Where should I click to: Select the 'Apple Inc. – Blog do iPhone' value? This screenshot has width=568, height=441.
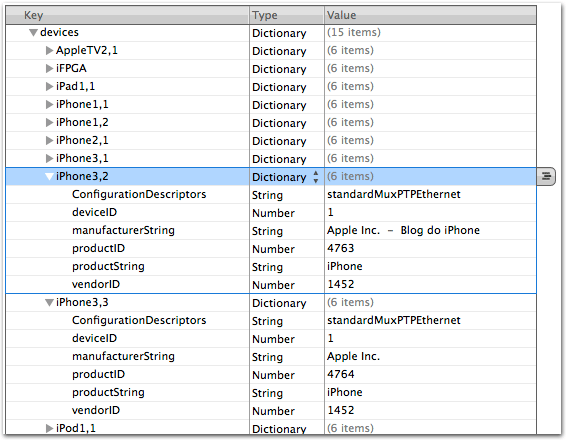[x=403, y=230]
